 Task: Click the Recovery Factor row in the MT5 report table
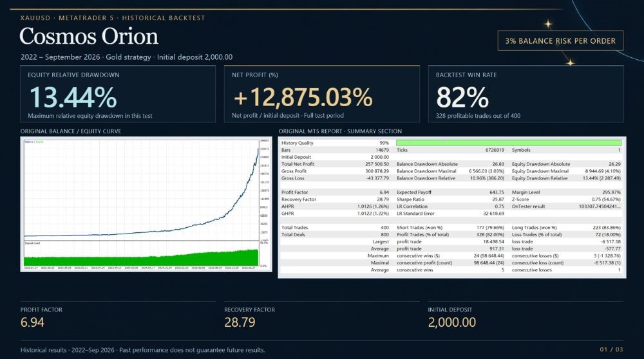coord(335,199)
